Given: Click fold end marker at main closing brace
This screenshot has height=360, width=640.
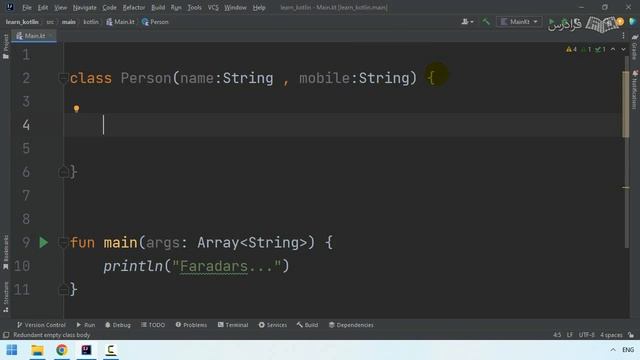Looking at the screenshot, I should tap(63, 290).
